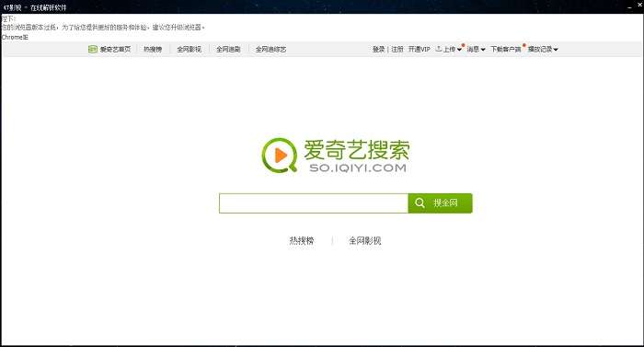Click the 热搜榜 link below the search box
Screen dimensions: 644x347
[x=302, y=241]
